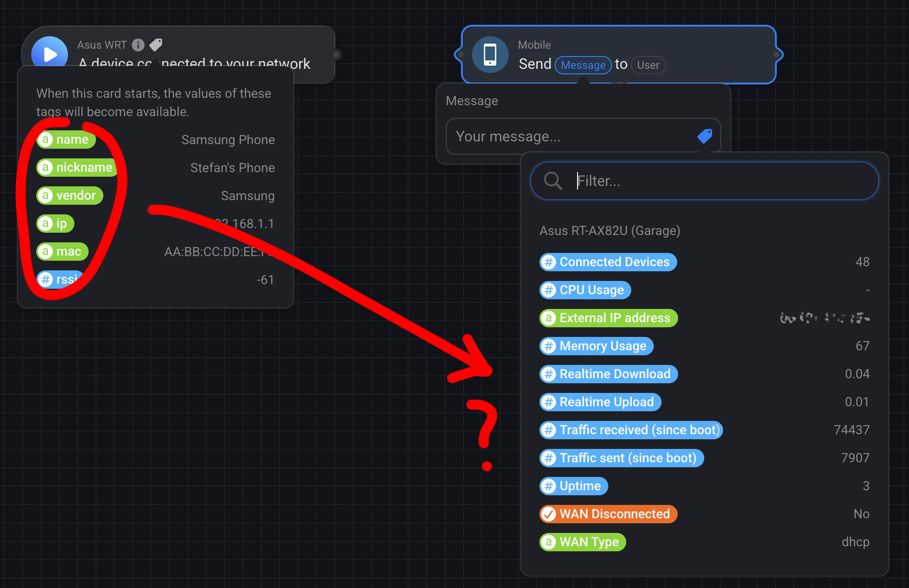
Task: Click the tag icon beside Asus WRT
Action: pos(156,45)
